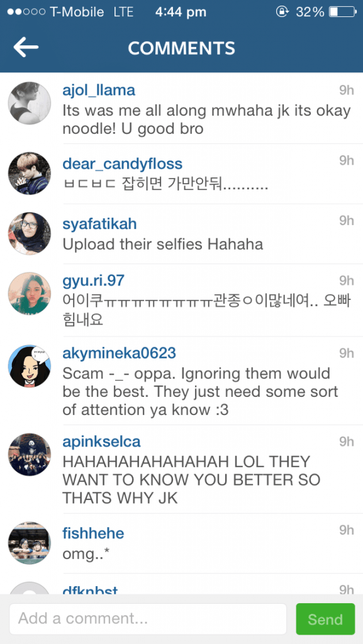Select the akymineka0623 username
The width and height of the screenshot is (363, 644).
pos(119,353)
